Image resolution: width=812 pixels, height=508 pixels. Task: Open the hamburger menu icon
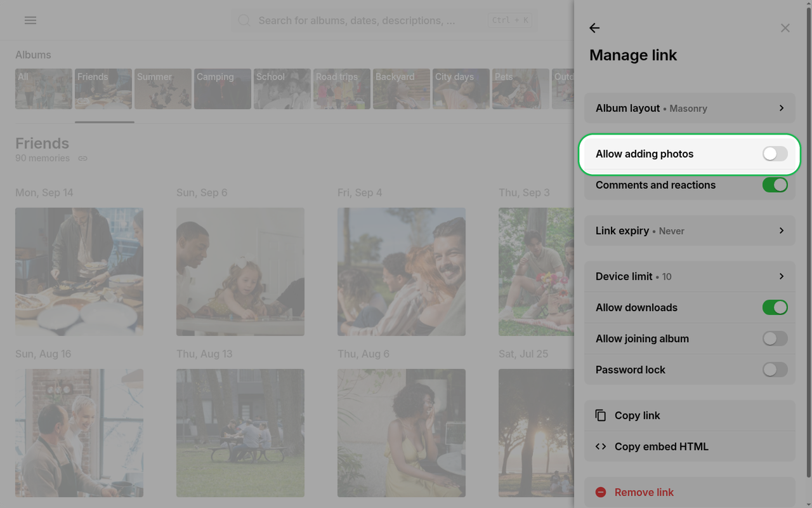[x=30, y=20]
